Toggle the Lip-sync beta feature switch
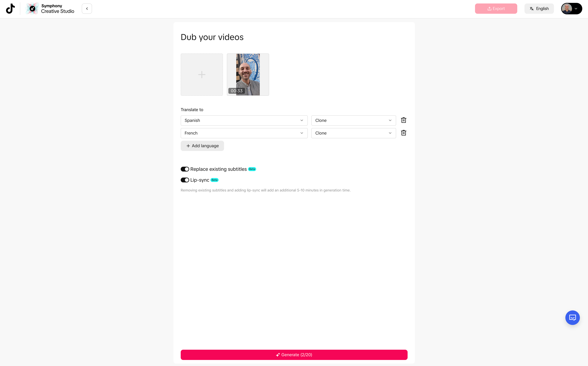588x366 pixels. tap(184, 180)
